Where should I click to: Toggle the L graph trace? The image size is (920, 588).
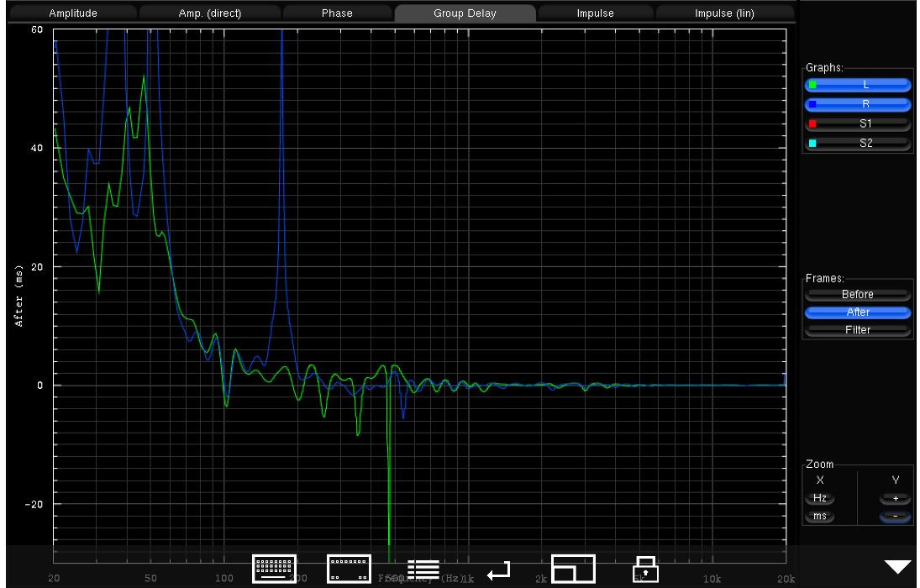(858, 85)
